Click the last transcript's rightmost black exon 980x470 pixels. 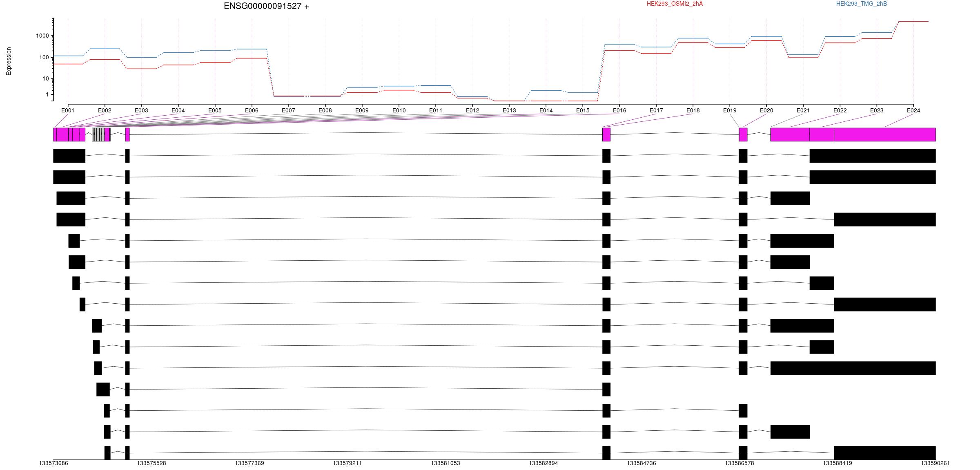(885, 453)
